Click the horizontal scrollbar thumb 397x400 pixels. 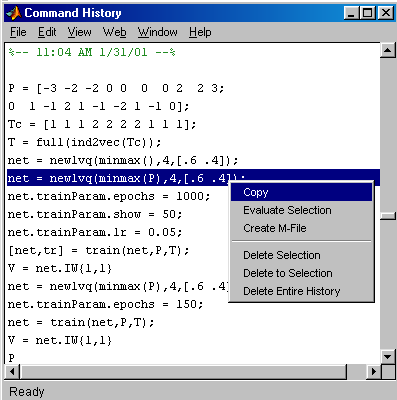point(183,371)
